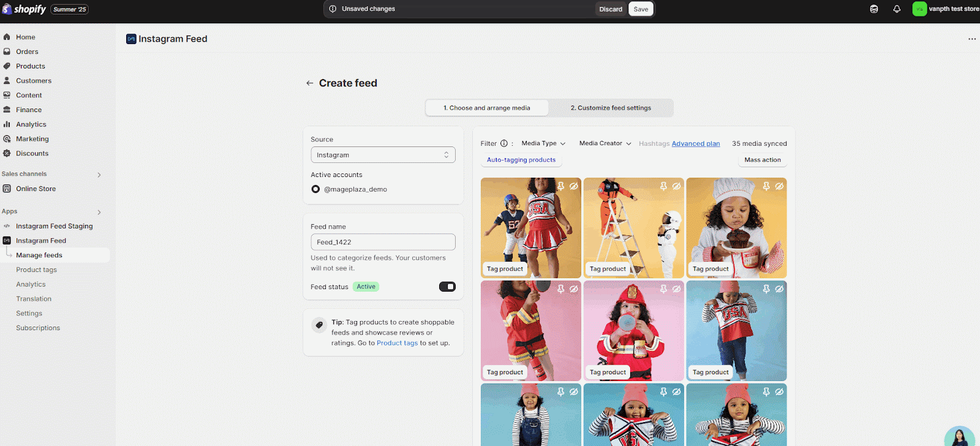Open the Source dropdown showing Instagram
This screenshot has height=446, width=980.
[x=383, y=155]
